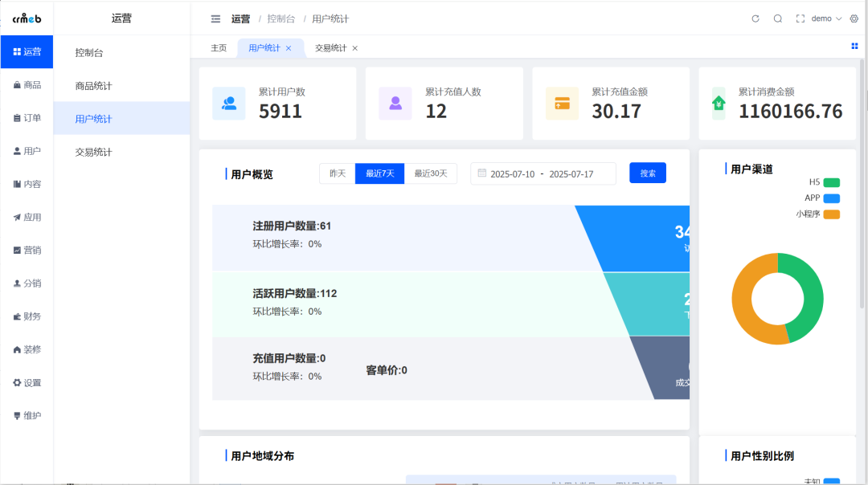Open the 主页 tab
The height and width of the screenshot is (485, 868).
coord(218,47)
